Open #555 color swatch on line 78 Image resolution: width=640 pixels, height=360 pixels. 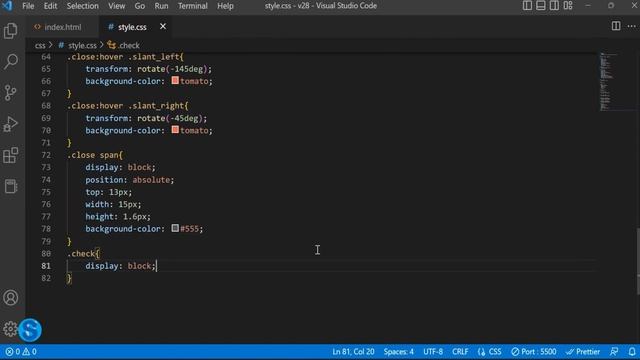click(x=175, y=228)
